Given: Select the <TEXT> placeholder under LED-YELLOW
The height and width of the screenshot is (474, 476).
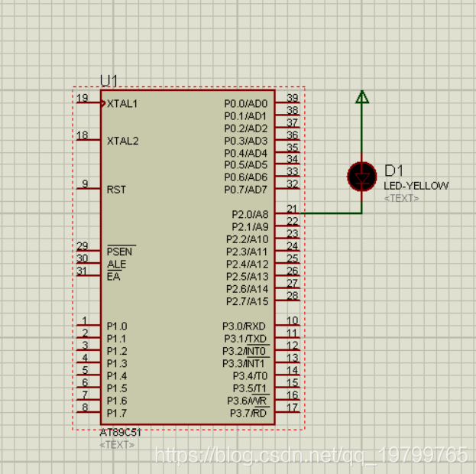Looking at the screenshot, I should point(401,198).
